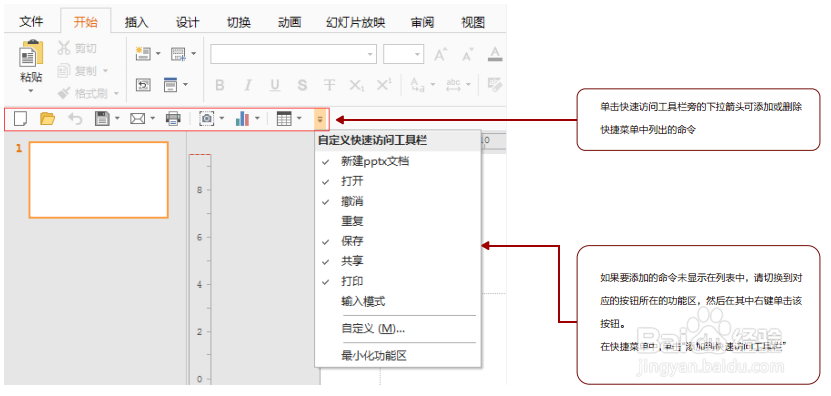Screen dimensions: 831x396
Task: Click the slide layout icon in ribbon
Action: tap(178, 54)
